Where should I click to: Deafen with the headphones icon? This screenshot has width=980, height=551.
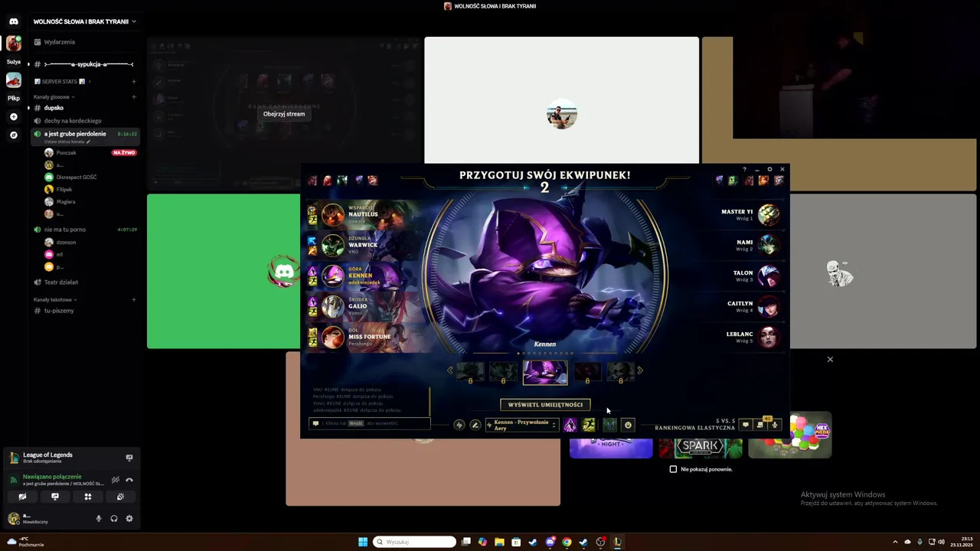tap(114, 518)
